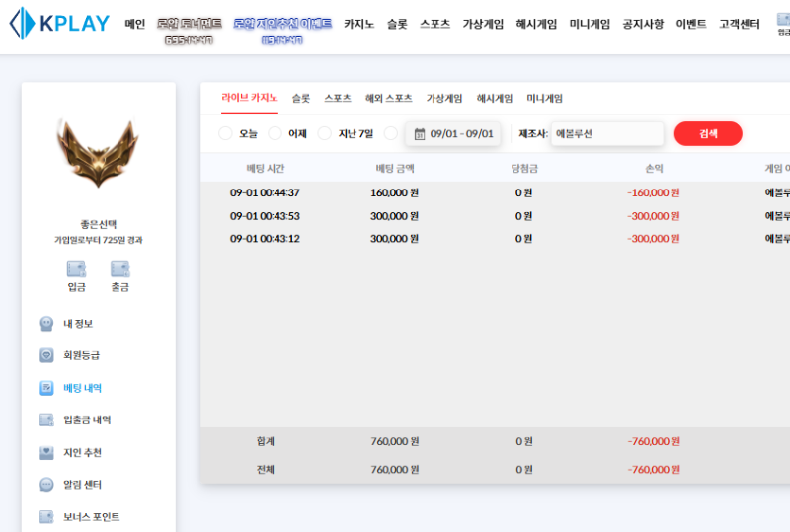Click the 베팅 내역 betting history icon
The height and width of the screenshot is (532, 790).
tap(46, 388)
